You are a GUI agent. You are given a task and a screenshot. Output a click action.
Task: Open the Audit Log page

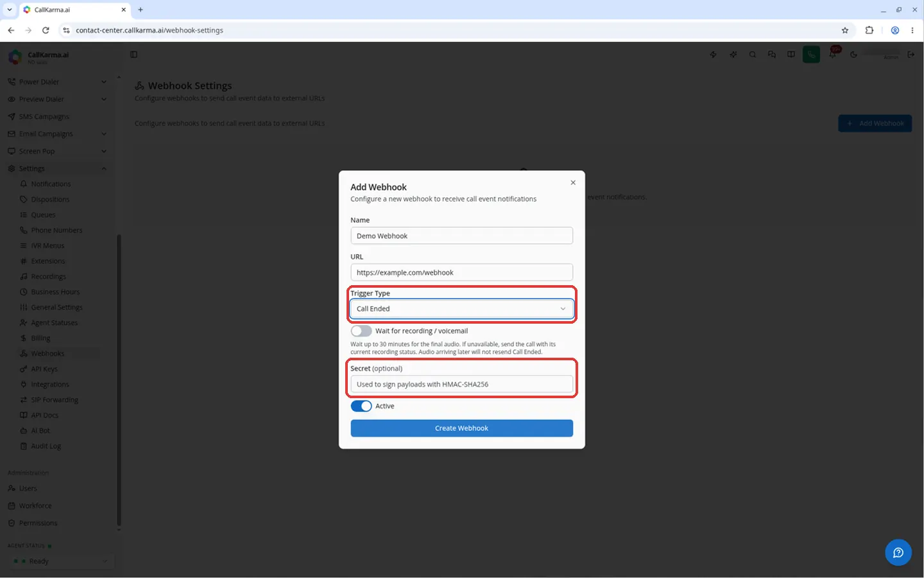46,446
